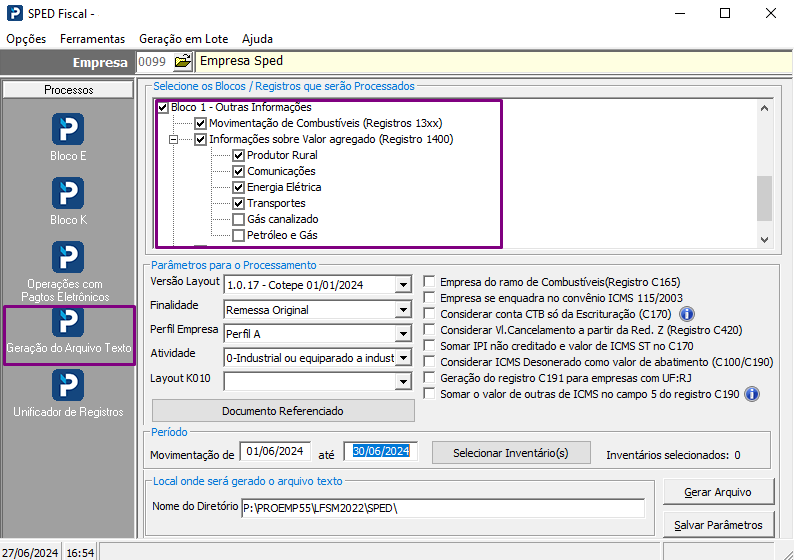Viewport: 794px width, 560px height.
Task: Click the folder icon beside Empresa code
Action: [183, 62]
